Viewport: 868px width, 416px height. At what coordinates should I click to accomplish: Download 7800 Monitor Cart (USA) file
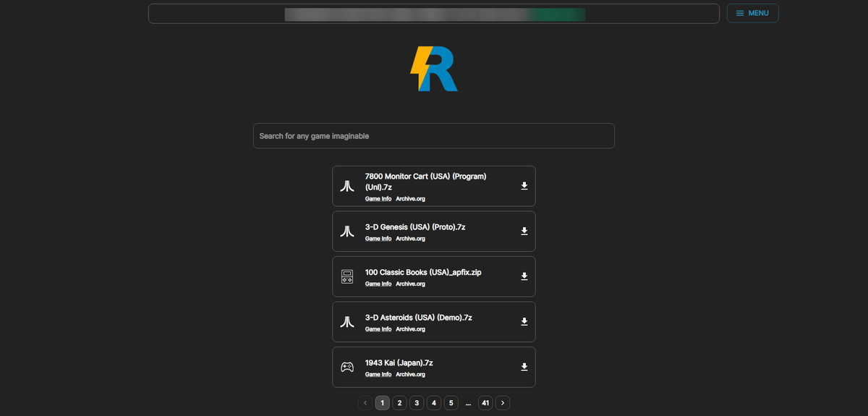pyautogui.click(x=524, y=186)
